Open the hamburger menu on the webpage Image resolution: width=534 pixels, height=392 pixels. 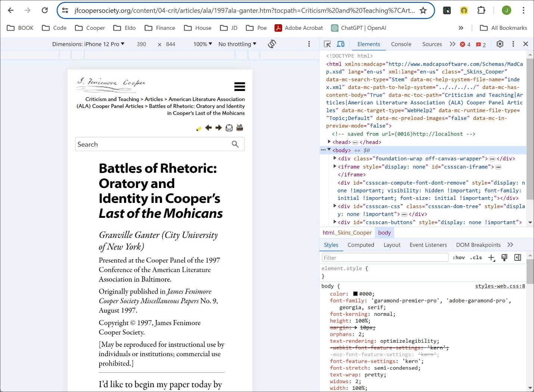pos(240,86)
